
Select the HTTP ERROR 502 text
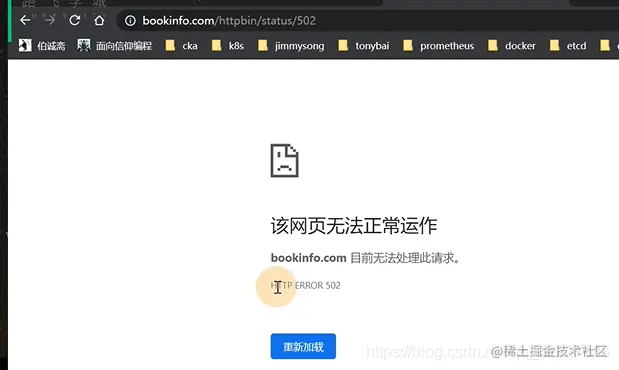click(x=306, y=285)
